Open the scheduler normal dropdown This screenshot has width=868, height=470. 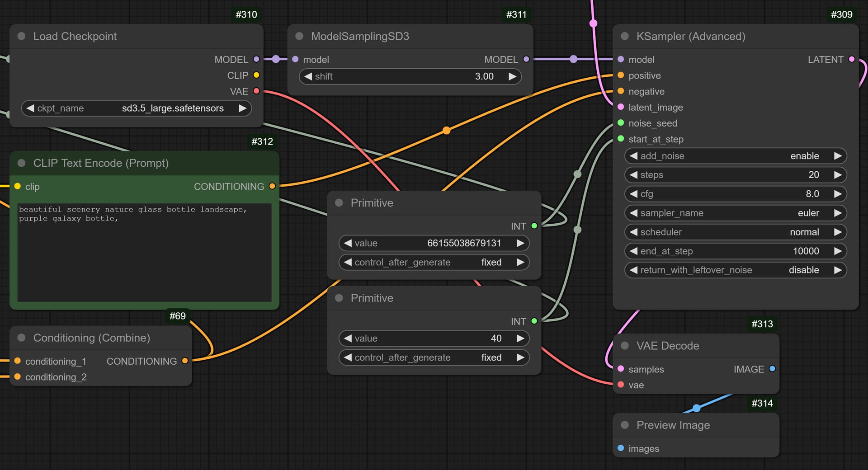pos(736,232)
